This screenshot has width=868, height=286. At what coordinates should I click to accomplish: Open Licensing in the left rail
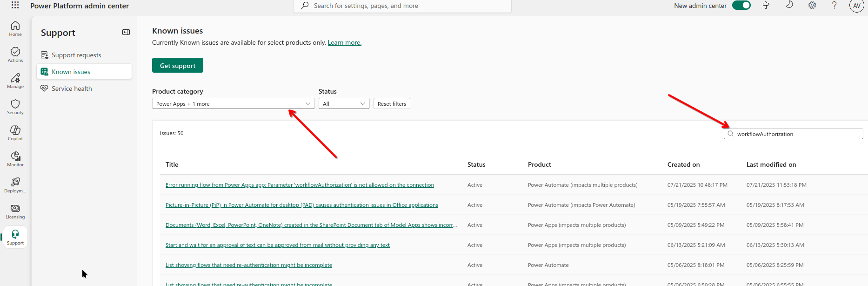click(15, 211)
